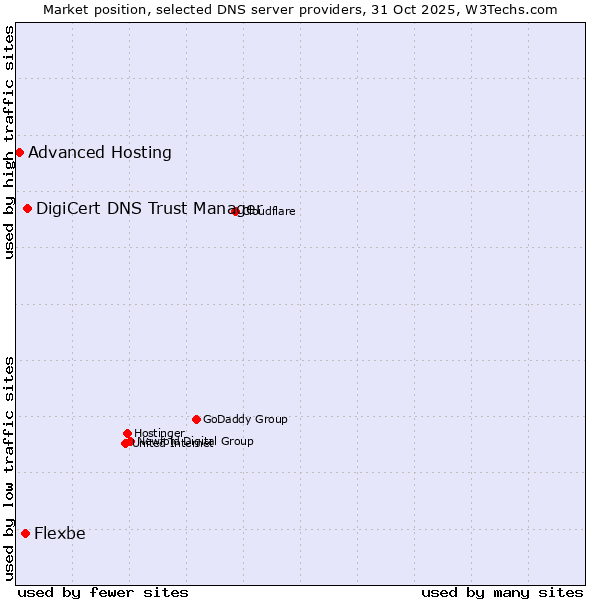Select the 'Cloudflare' text label

click(269, 212)
